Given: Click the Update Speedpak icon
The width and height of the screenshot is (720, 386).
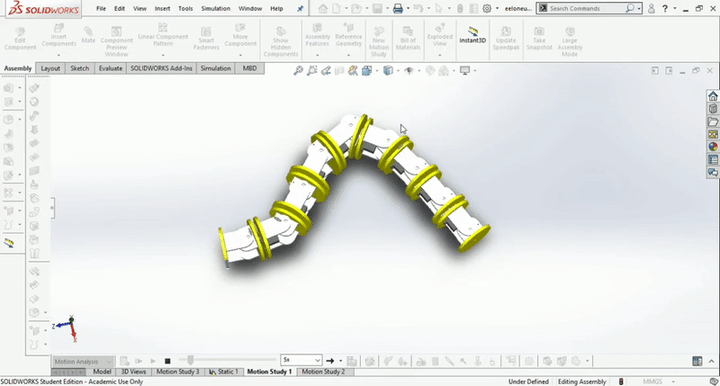Looking at the screenshot, I should coord(506,37).
